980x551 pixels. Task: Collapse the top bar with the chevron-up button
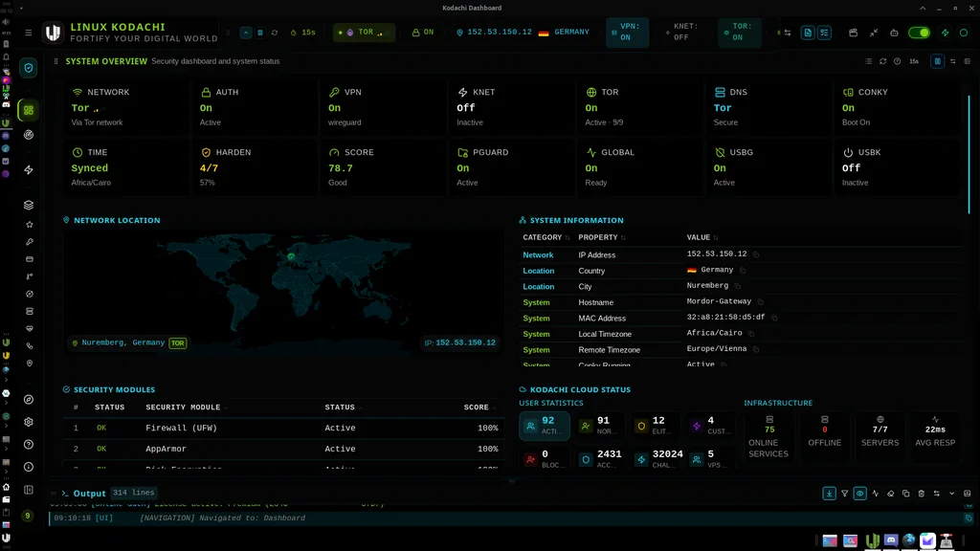tap(246, 33)
